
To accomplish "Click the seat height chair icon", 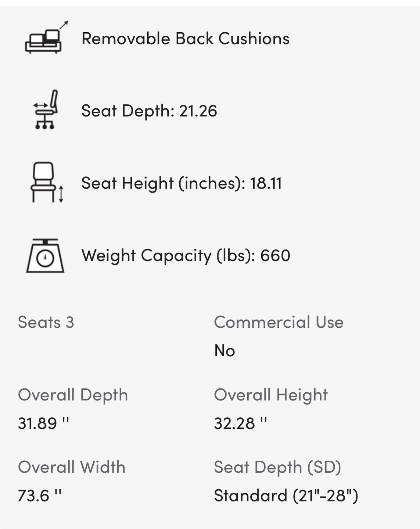I will point(46,183).
